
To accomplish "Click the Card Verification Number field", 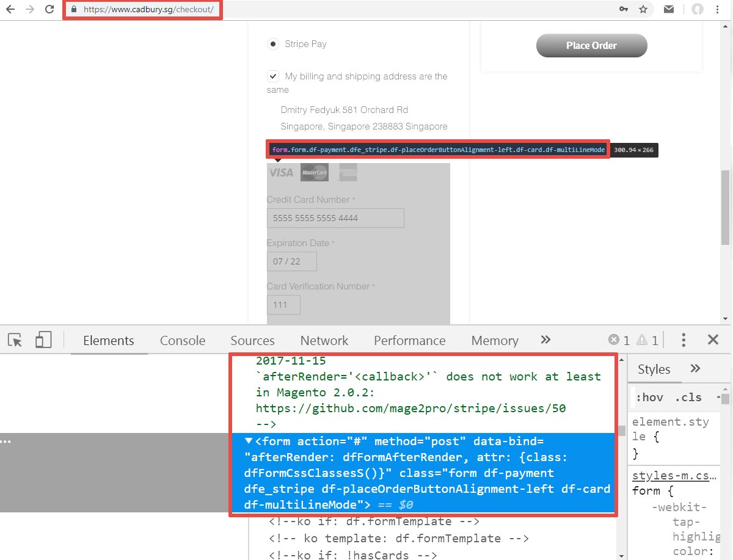I will [x=283, y=305].
